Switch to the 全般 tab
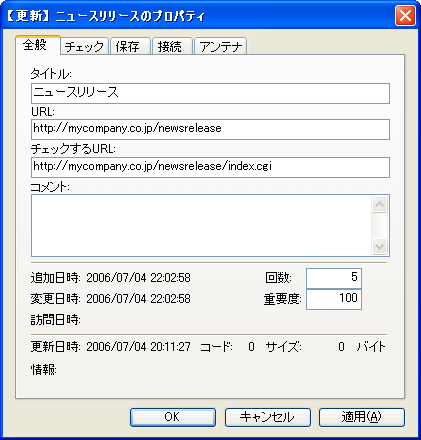 pyautogui.click(x=37, y=45)
